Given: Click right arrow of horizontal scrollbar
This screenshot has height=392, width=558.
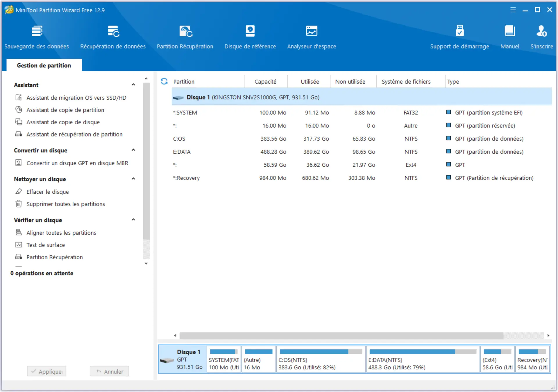Looking at the screenshot, I should tap(548, 336).
